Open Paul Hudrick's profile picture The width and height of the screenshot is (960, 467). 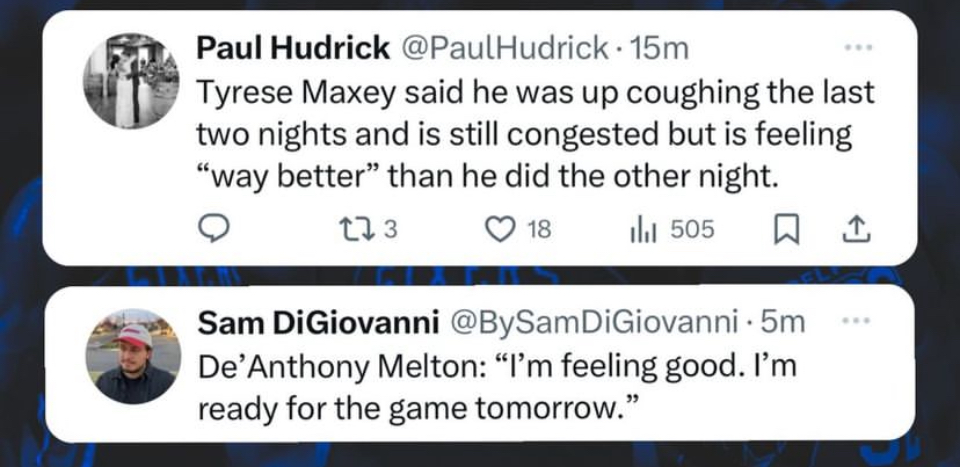pos(130,81)
